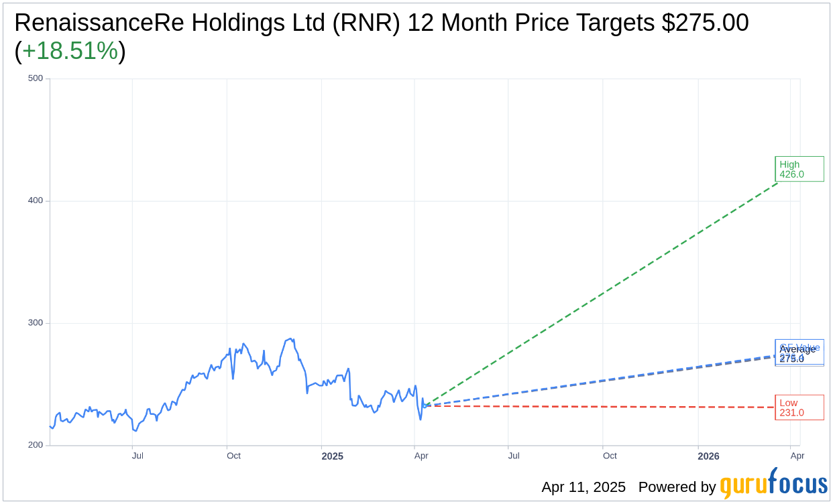Click the Powered by text
Screen dimensions: 833x504
677,487
